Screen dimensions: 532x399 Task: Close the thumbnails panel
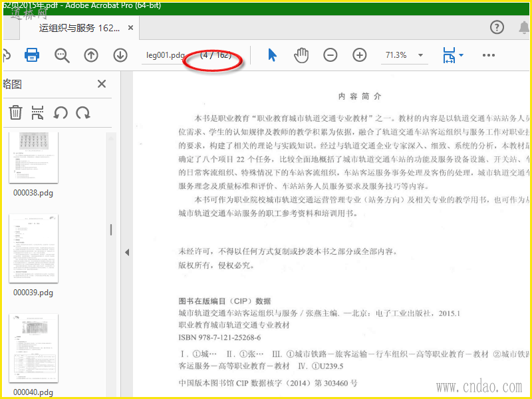pyautogui.click(x=102, y=84)
